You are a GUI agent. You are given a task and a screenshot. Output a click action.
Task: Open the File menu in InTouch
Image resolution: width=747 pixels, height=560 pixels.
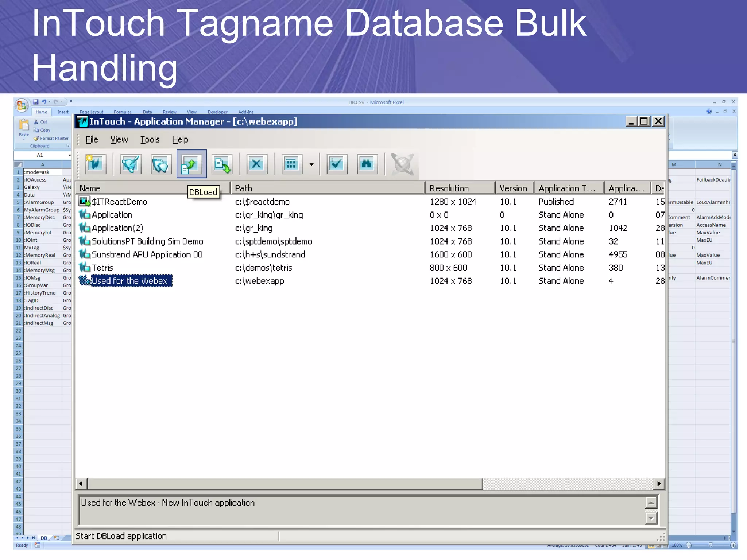[92, 140]
